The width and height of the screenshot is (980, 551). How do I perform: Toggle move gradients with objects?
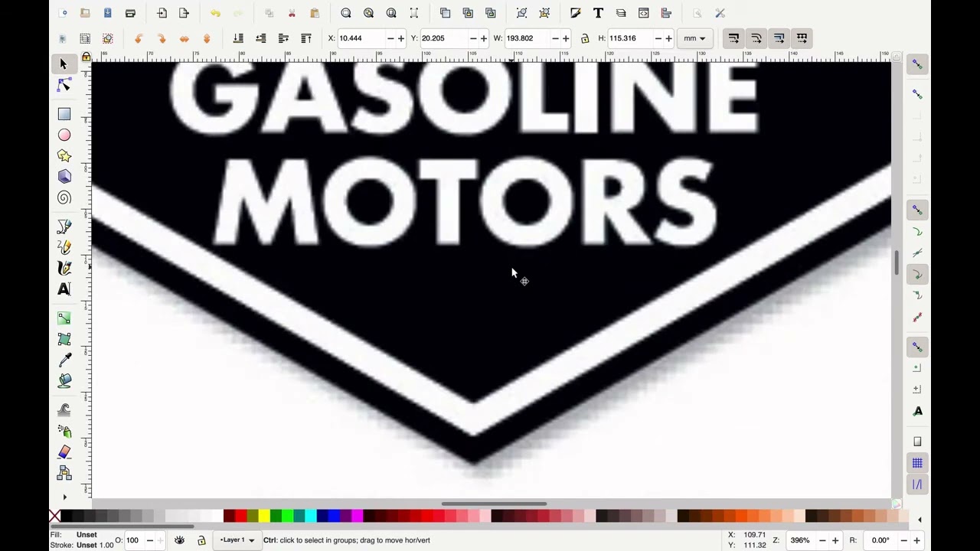[x=779, y=38]
